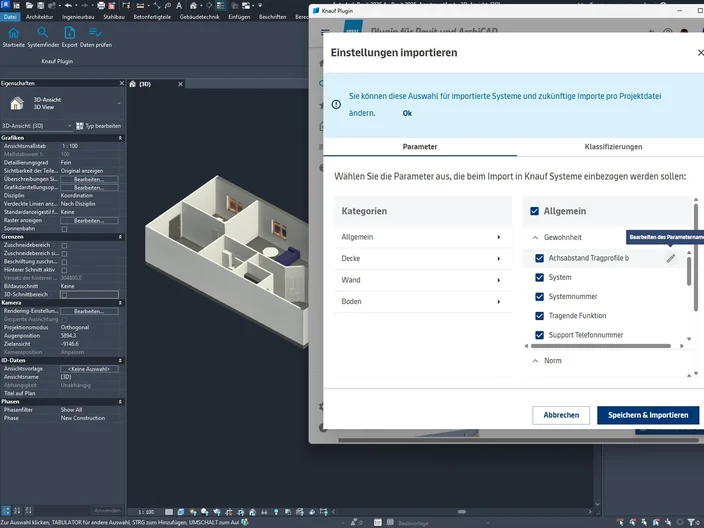Click the info icon in the blue notice banner
Image resolution: width=704 pixels, height=528 pixels.
tap(336, 105)
